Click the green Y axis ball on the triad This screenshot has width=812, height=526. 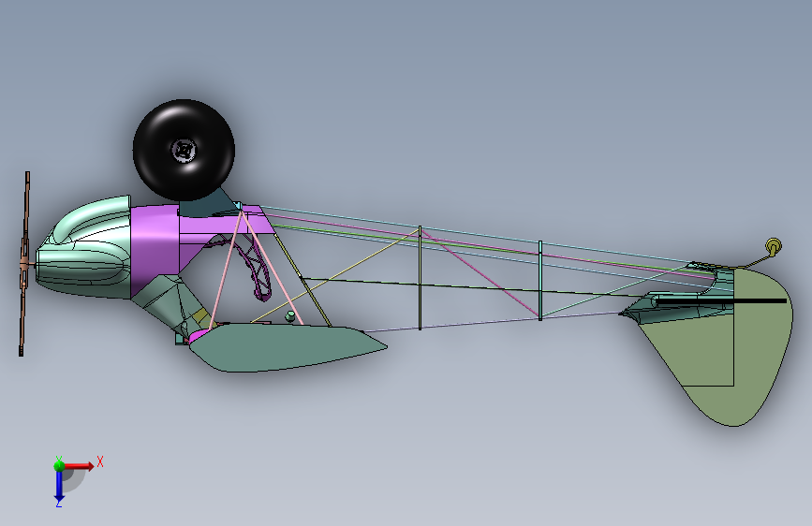coord(59,465)
